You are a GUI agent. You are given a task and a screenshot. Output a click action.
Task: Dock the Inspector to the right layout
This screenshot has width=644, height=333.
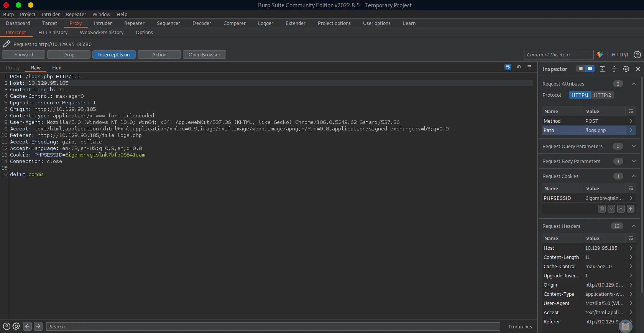(590, 69)
